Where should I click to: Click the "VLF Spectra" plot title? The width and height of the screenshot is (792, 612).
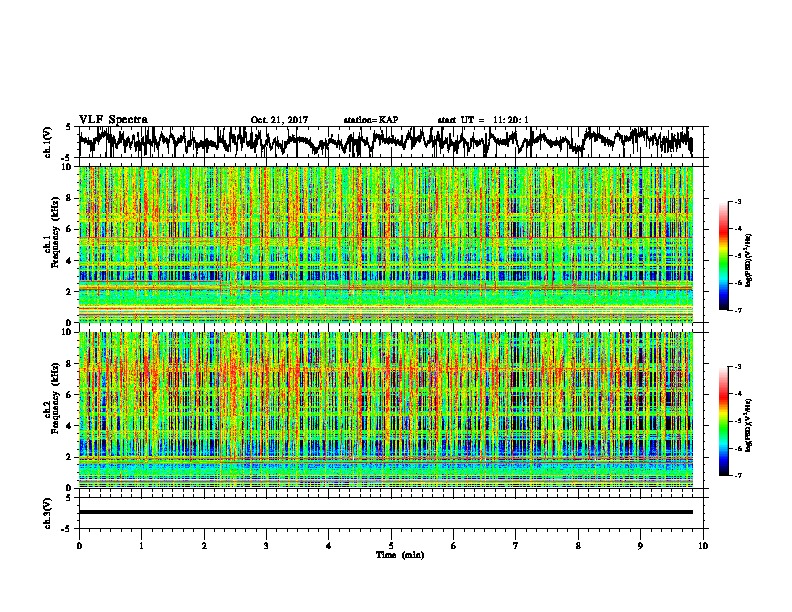[x=113, y=120]
